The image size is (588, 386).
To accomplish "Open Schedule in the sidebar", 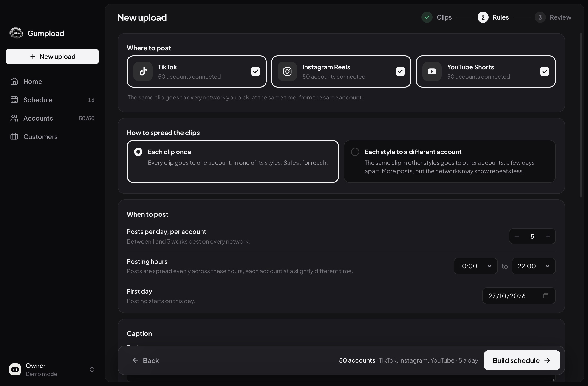I will click(52, 100).
